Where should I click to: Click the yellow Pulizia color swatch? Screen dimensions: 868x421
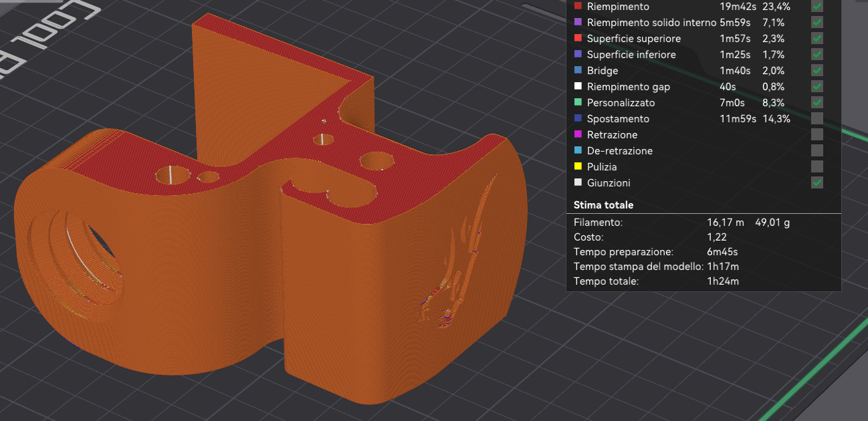578,166
